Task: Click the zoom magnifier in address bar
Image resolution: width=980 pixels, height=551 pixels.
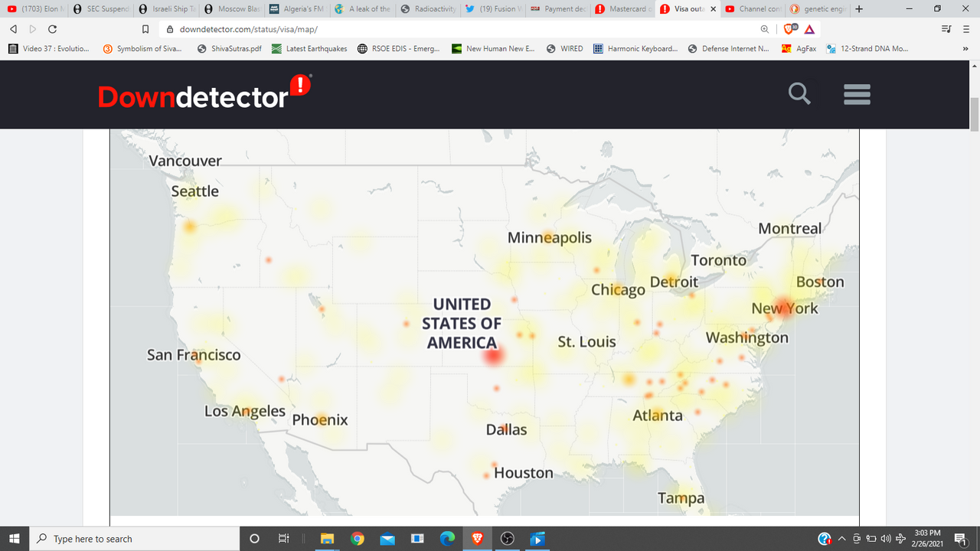Action: pos(765,29)
